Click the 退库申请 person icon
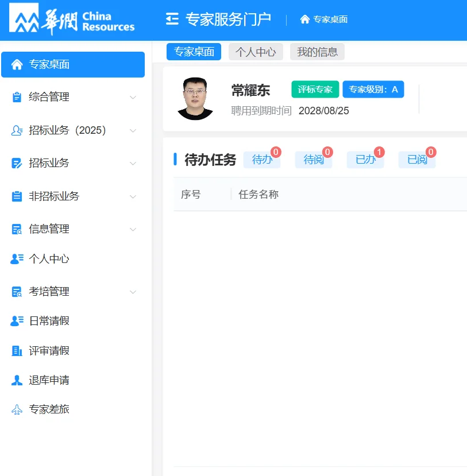 click(16, 380)
